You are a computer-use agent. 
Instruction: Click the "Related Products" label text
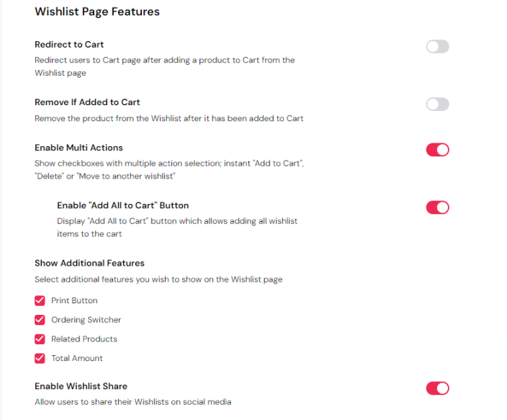(x=84, y=339)
